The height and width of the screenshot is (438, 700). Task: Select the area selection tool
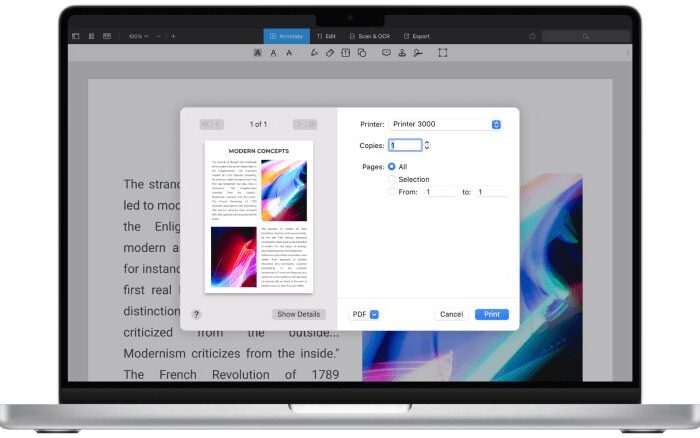coord(442,53)
